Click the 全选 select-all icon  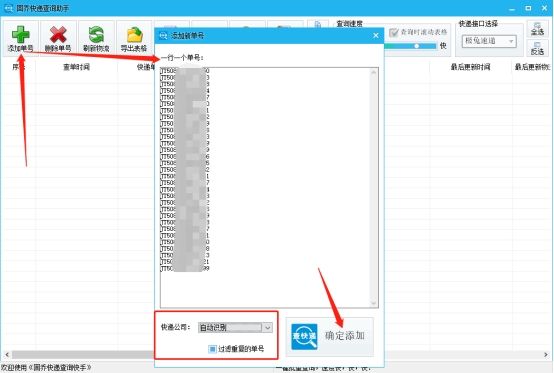pyautogui.click(x=537, y=29)
